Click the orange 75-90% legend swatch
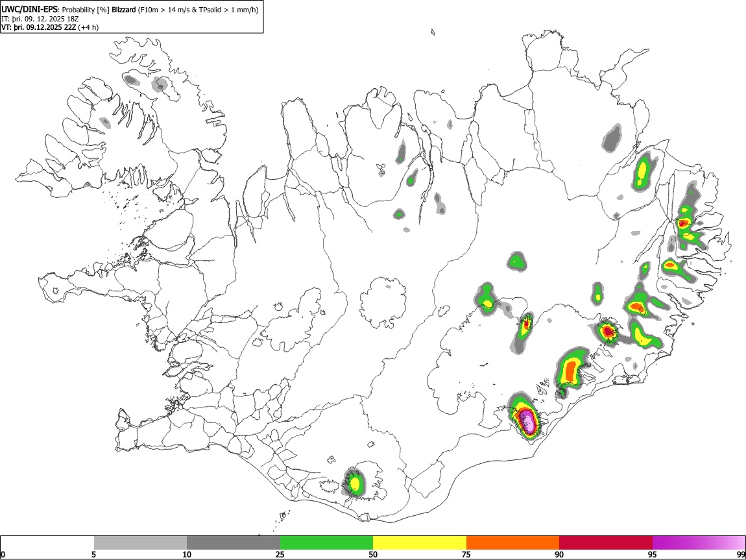The height and width of the screenshot is (560, 746). coord(512,543)
